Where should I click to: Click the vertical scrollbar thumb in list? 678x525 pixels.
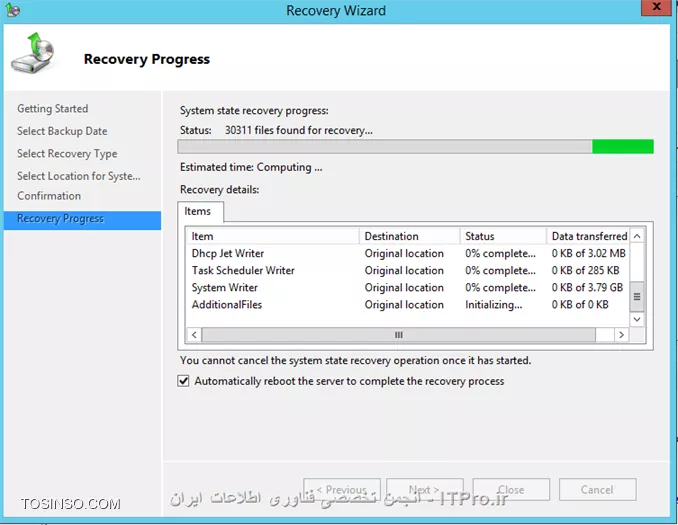pyautogui.click(x=637, y=297)
